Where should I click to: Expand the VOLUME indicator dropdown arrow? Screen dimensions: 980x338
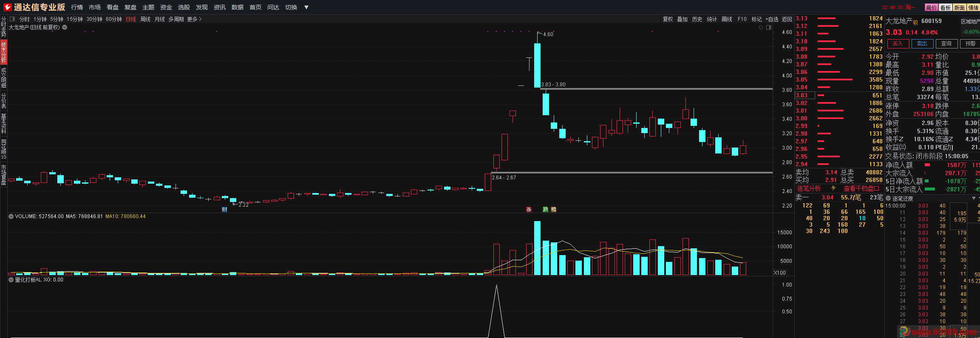pyautogui.click(x=11, y=216)
